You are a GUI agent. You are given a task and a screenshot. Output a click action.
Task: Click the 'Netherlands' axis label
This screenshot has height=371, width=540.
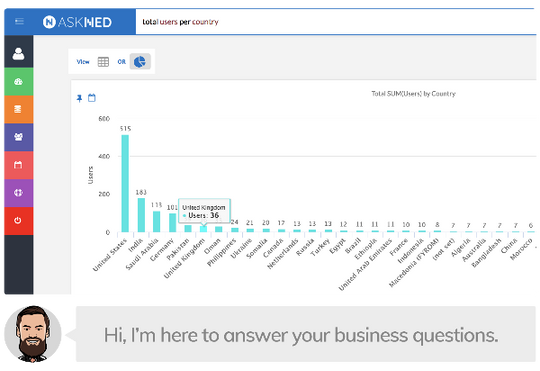point(282,254)
